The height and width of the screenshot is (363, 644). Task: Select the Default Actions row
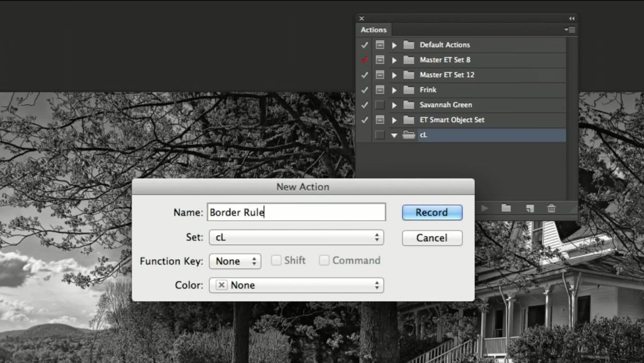tap(461, 45)
